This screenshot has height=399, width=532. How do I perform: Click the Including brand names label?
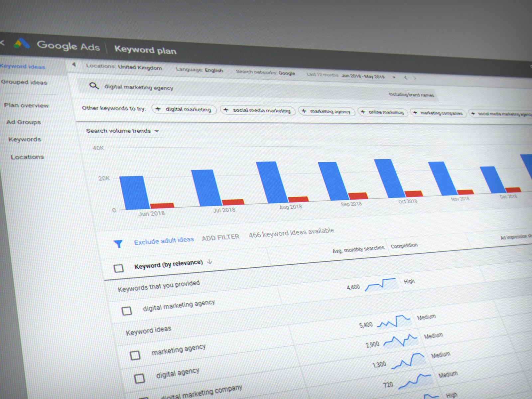pyautogui.click(x=411, y=95)
